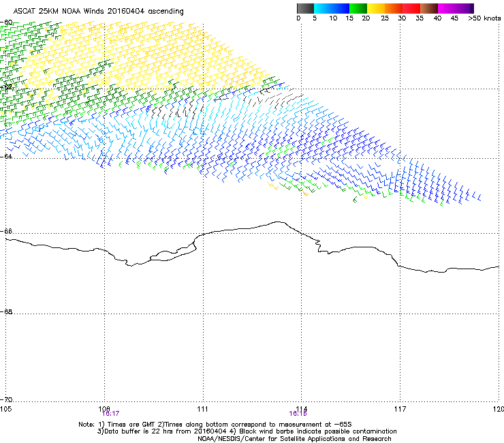Pick the brown 35-40 knots legend swatch
The width and height of the screenshot is (504, 443).
coord(429,8)
